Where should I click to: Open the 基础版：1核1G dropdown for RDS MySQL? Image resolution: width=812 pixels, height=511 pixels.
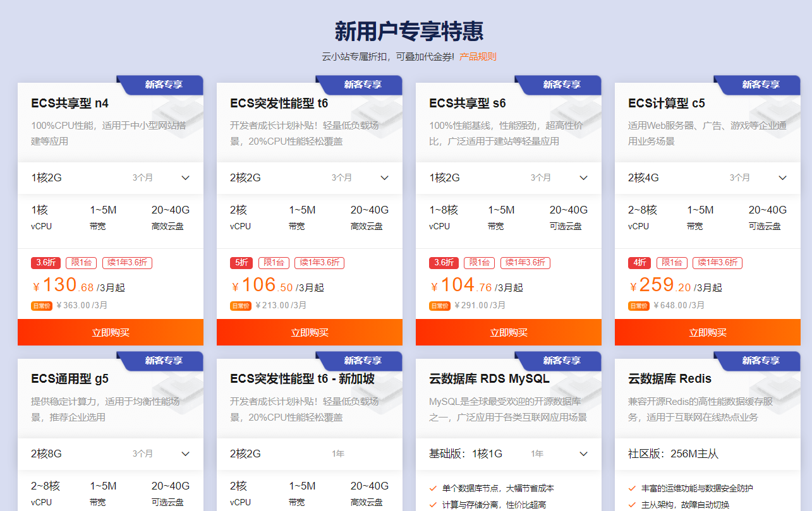[x=509, y=454]
